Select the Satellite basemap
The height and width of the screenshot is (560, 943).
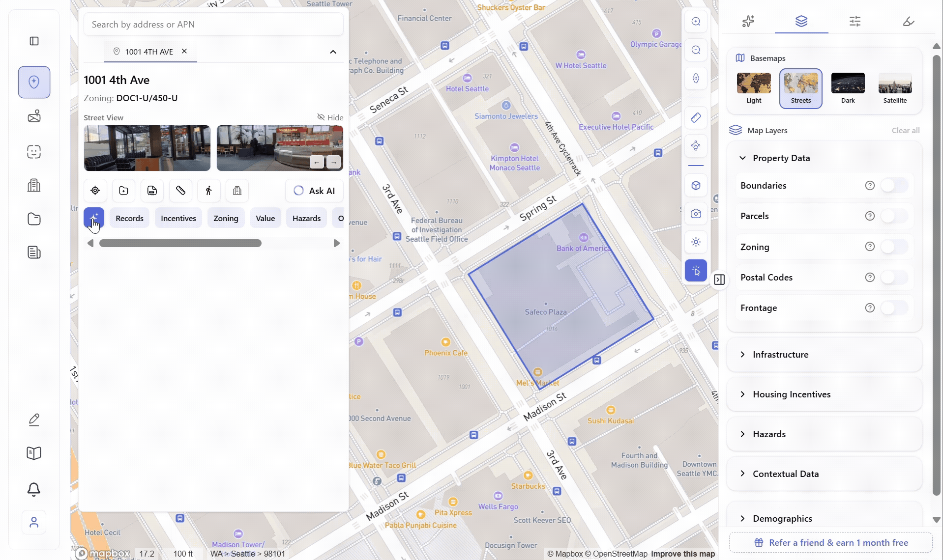[895, 89]
